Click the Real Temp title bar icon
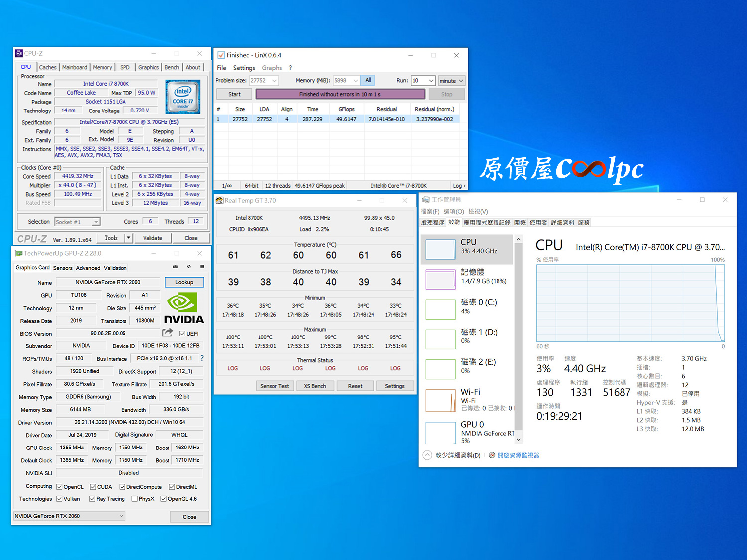Screen dimensions: 747x560 pos(219,200)
